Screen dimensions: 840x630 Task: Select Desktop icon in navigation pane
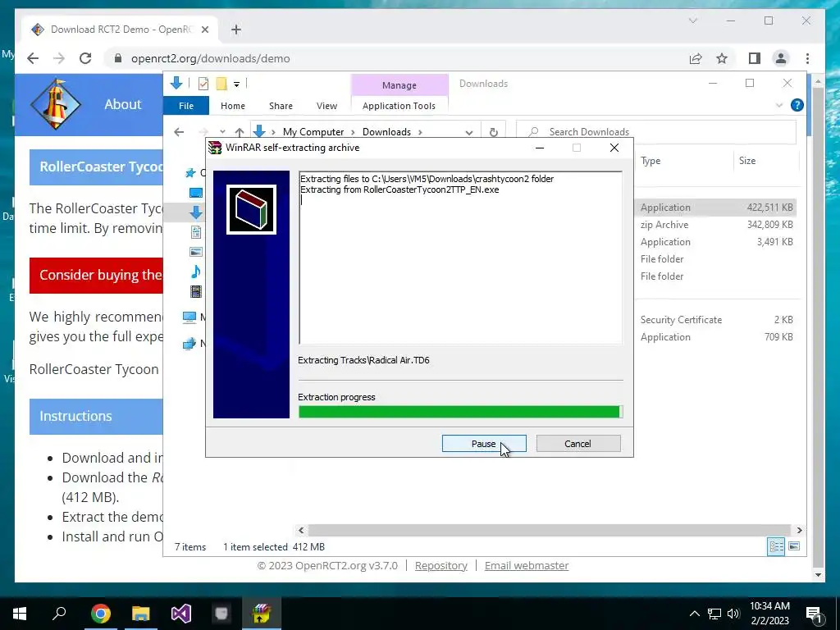click(x=196, y=192)
